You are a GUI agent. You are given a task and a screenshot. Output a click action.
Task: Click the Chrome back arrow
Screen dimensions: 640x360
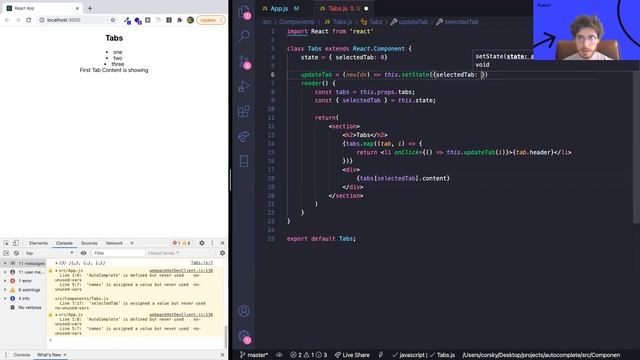7,20
